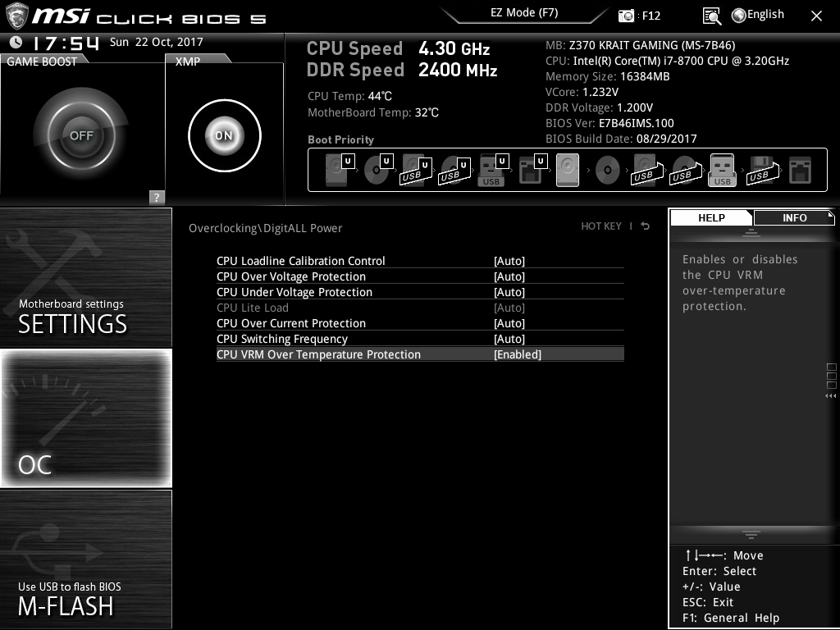Click the HOT KEY label
The image size is (840, 630).
601,226
